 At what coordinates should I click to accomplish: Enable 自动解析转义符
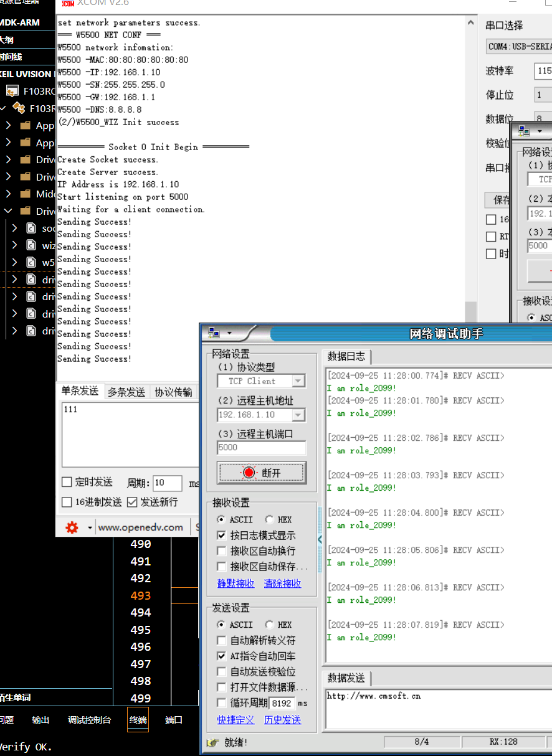pyautogui.click(x=221, y=640)
